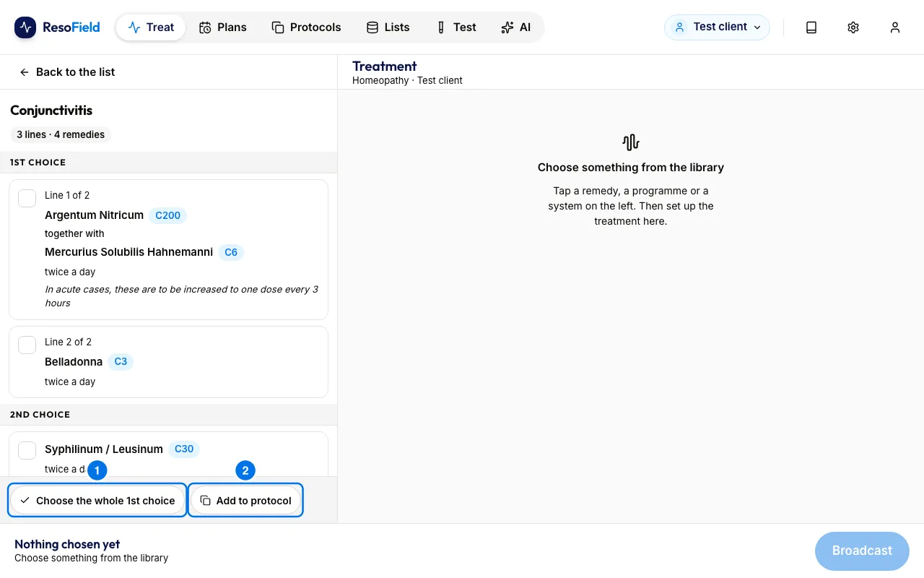The height and width of the screenshot is (578, 924).
Task: Click the back arrow icon
Action: pyautogui.click(x=25, y=72)
